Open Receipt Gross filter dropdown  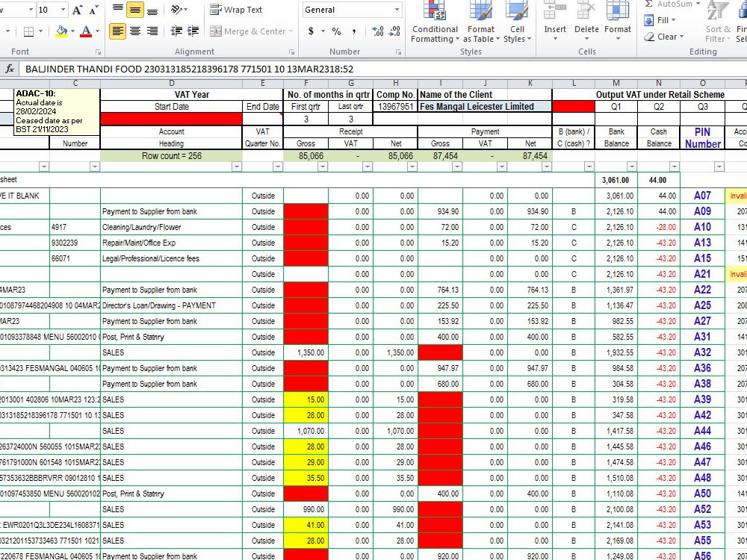323,167
